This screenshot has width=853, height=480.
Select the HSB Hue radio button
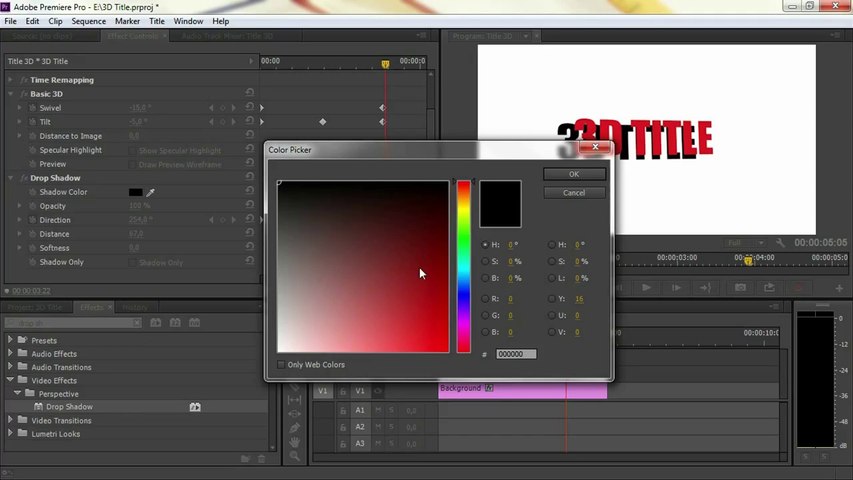(x=485, y=245)
